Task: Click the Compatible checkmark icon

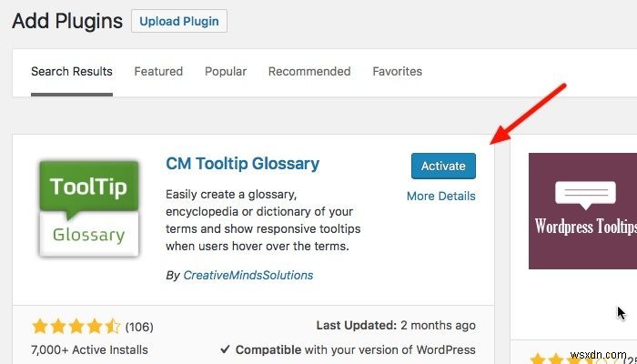Action: [225, 349]
